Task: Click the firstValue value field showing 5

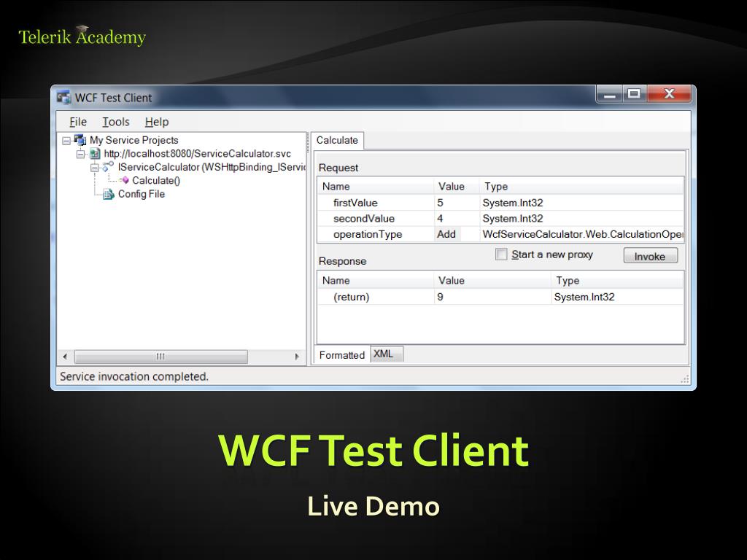Action: 457,203
